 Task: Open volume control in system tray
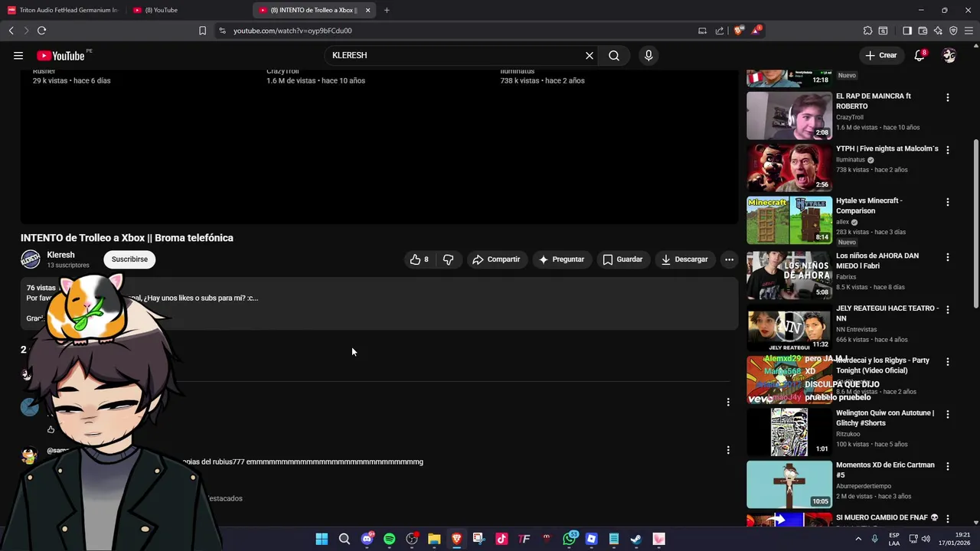(x=927, y=539)
